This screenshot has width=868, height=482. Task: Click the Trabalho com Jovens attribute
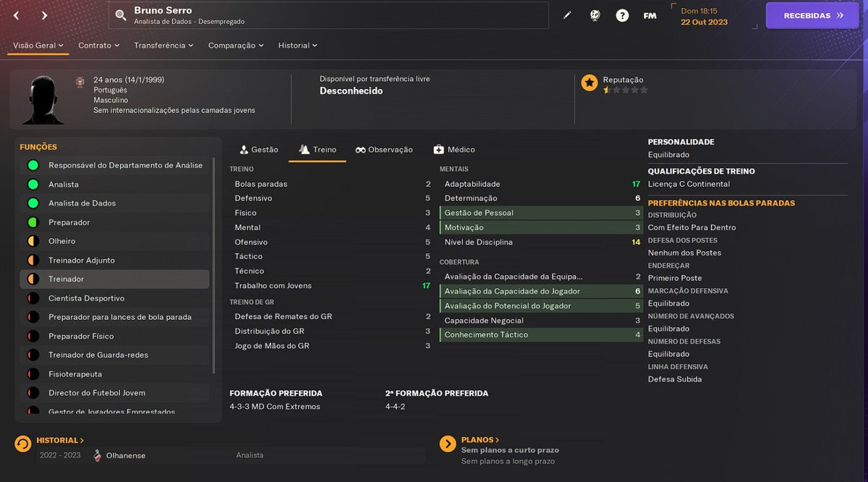pos(331,286)
